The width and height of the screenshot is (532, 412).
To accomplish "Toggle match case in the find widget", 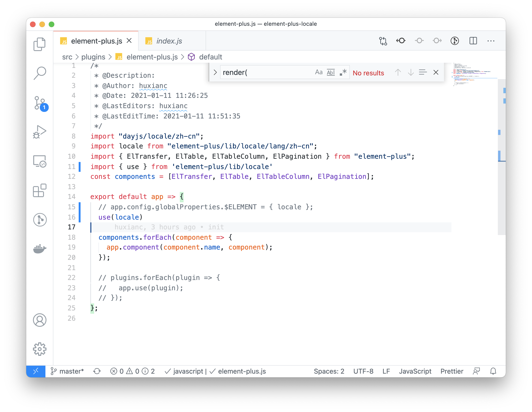I will [319, 72].
